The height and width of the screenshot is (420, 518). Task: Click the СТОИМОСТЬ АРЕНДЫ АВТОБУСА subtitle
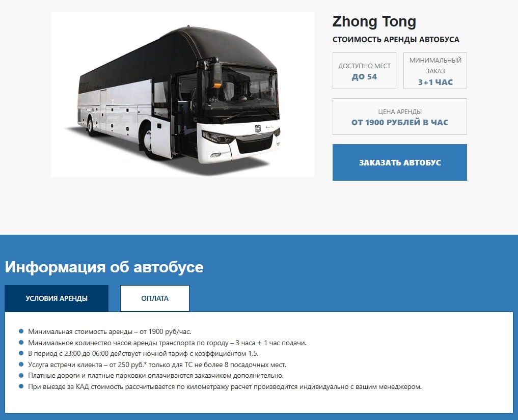(x=396, y=40)
